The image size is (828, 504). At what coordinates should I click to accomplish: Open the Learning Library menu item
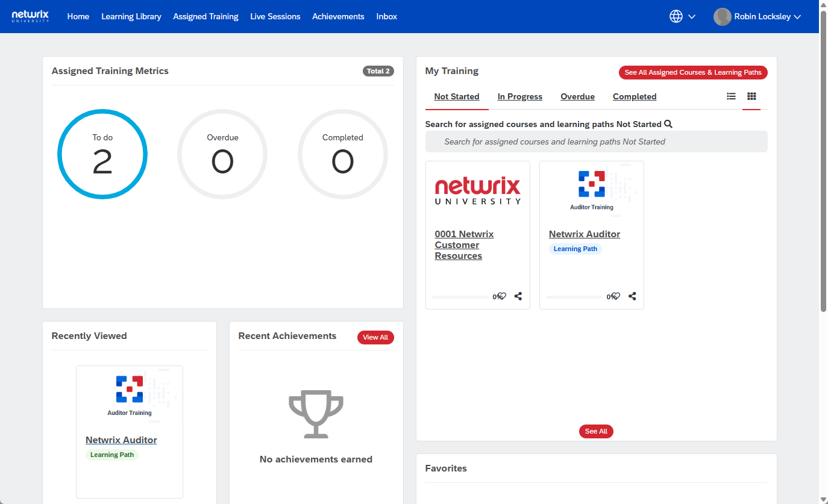[131, 17]
